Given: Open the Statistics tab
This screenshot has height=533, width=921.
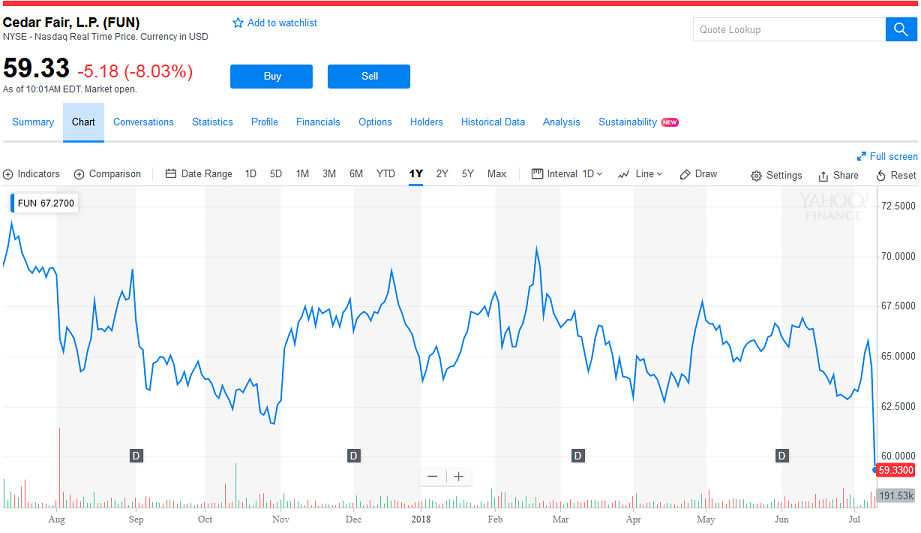Looking at the screenshot, I should click(x=213, y=122).
